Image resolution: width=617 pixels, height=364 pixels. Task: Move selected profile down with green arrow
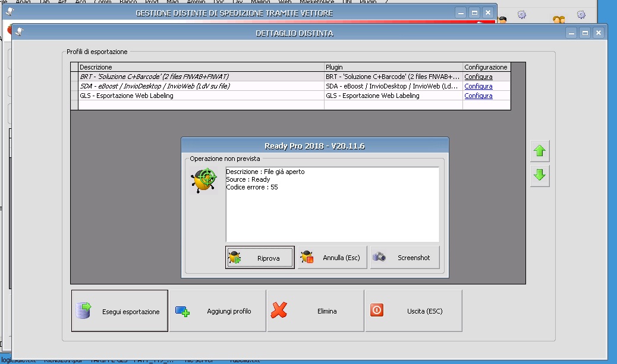click(x=540, y=175)
